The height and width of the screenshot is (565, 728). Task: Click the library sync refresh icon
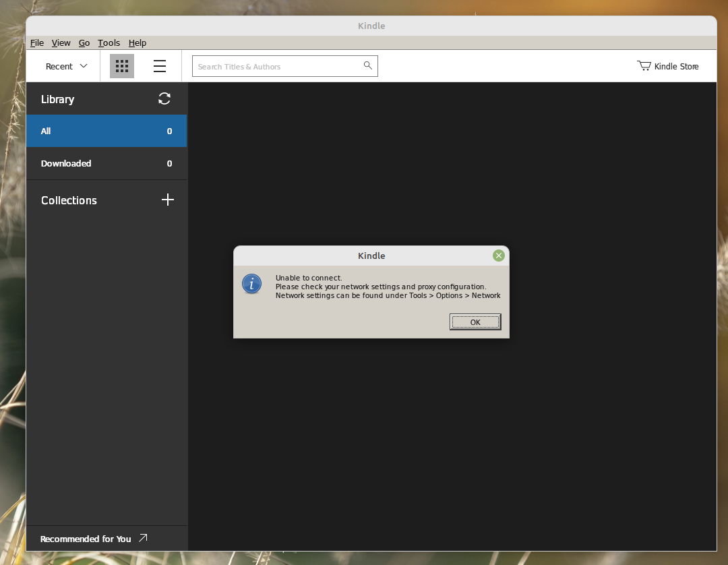point(164,98)
